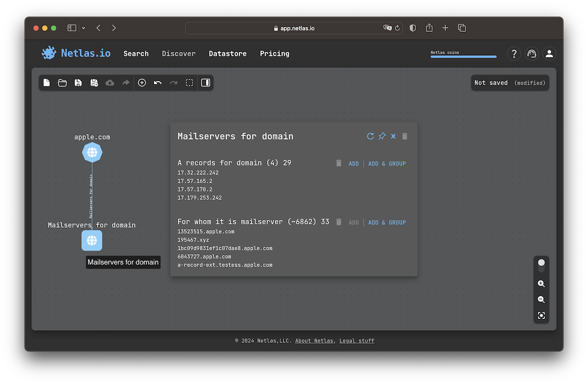This screenshot has width=588, height=384.
Task: Undo the last graph action
Action: (x=158, y=83)
